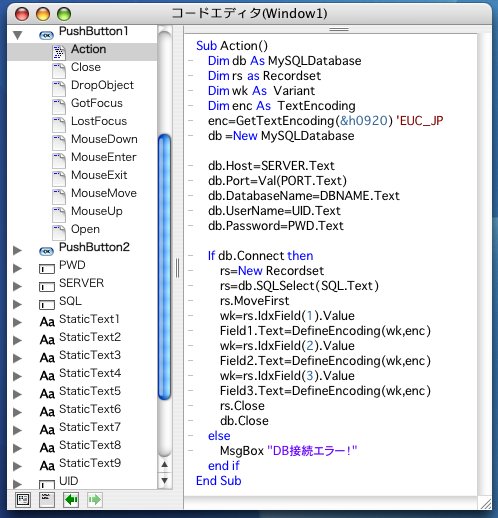498x518 pixels.
Task: Select the GotFocus event handler
Action: (97, 103)
